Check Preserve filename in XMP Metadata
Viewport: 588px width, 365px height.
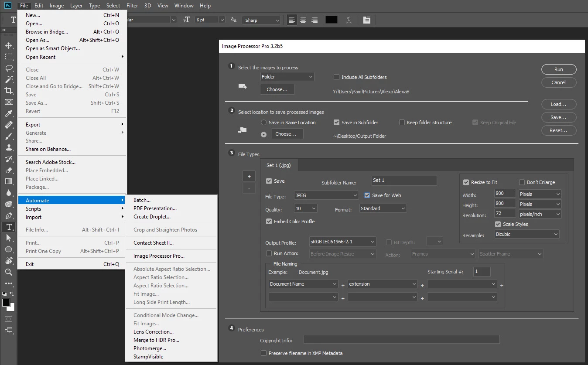[x=263, y=353]
